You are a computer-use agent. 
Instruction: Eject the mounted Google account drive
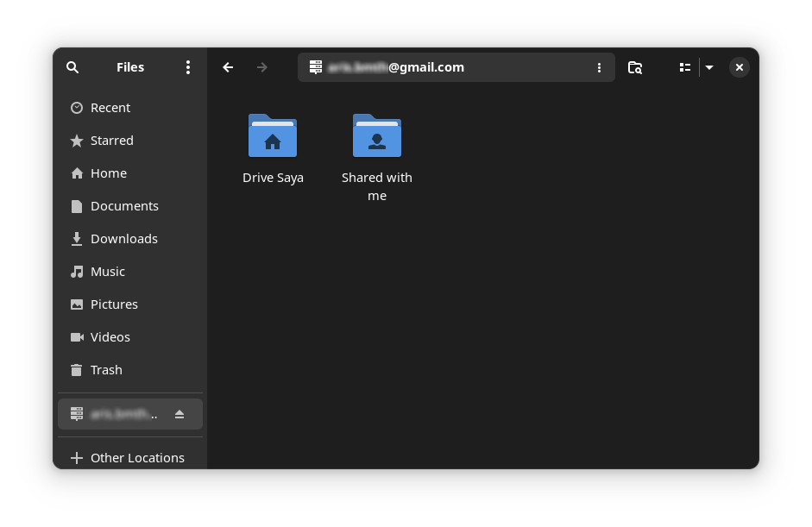(x=179, y=414)
